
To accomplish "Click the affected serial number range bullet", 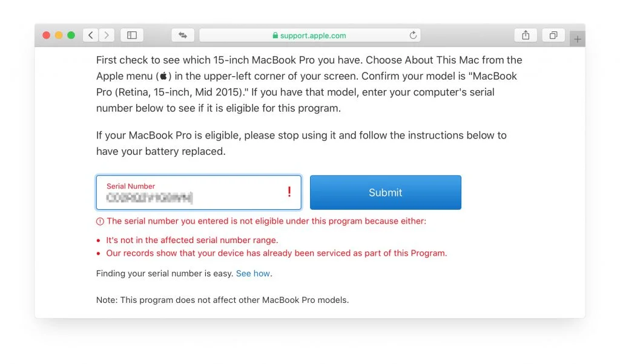I will [192, 240].
